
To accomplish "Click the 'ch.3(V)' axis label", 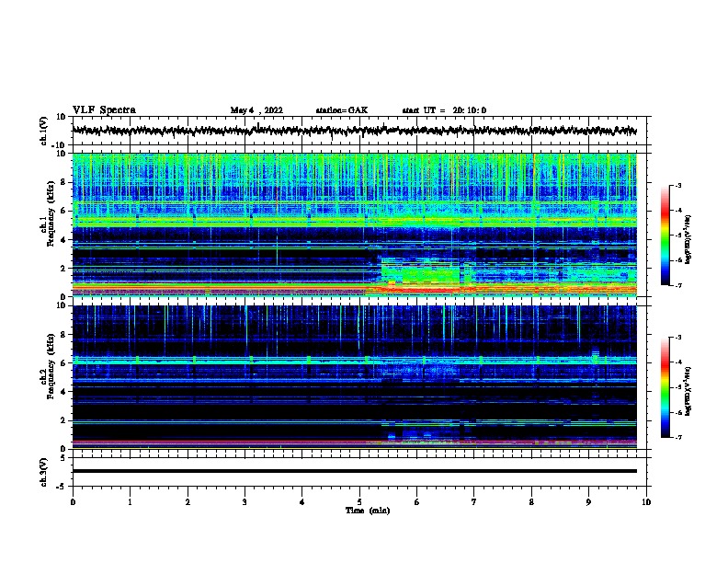I will pyautogui.click(x=44, y=472).
